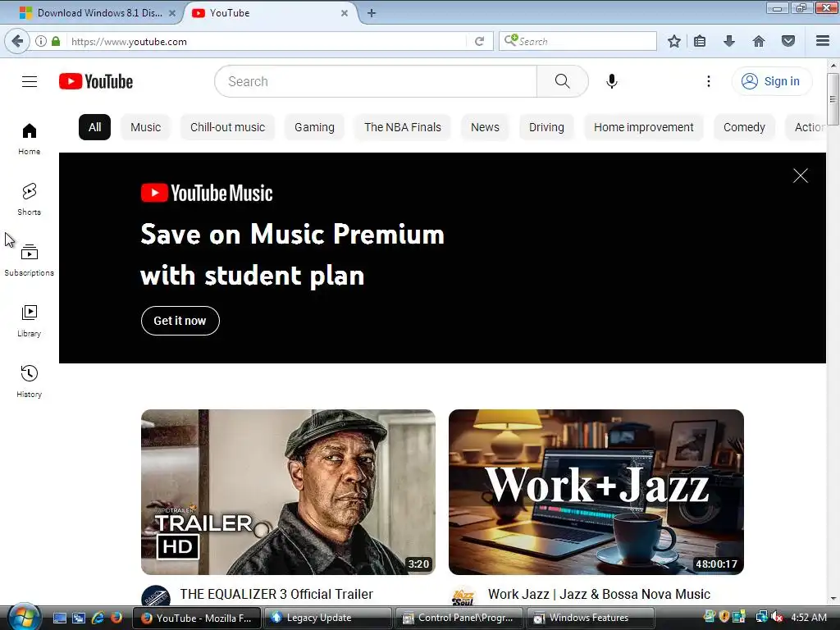Image resolution: width=840 pixels, height=630 pixels.
Task: Open Library in the sidebar
Action: click(30, 321)
